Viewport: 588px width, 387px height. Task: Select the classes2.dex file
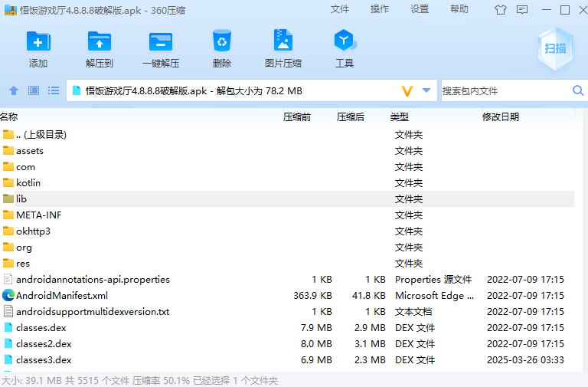tap(287, 344)
